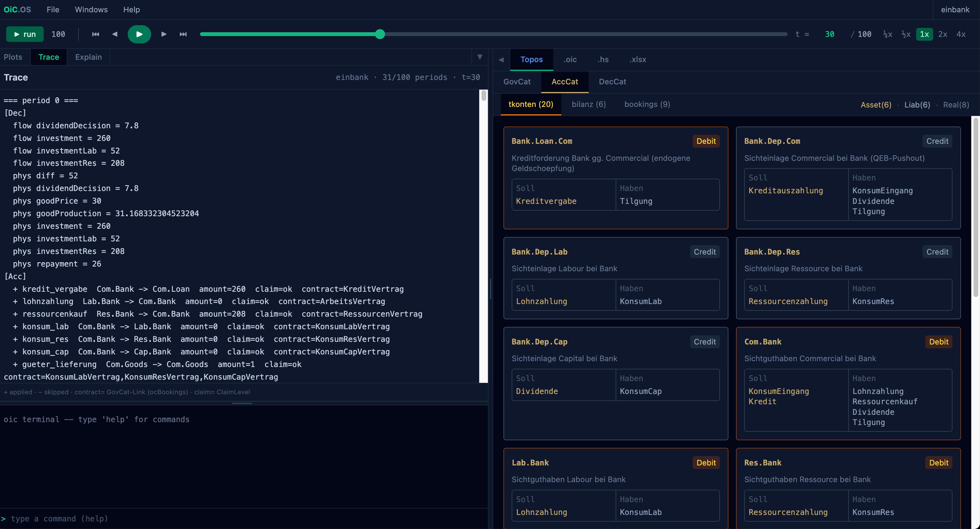Open the left panel dropdown triangle
This screenshot has height=529, width=980.
pos(480,57)
